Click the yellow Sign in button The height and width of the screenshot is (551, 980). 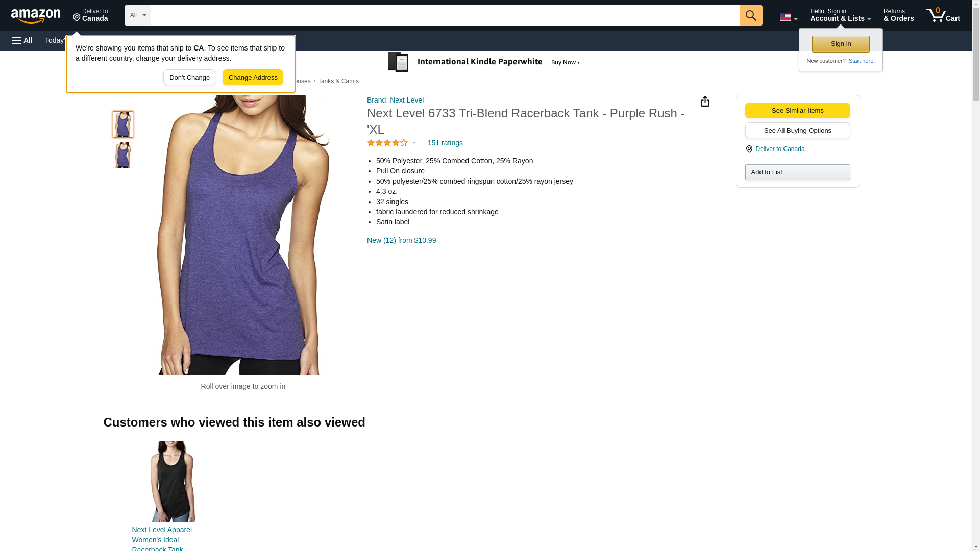pyautogui.click(x=840, y=44)
